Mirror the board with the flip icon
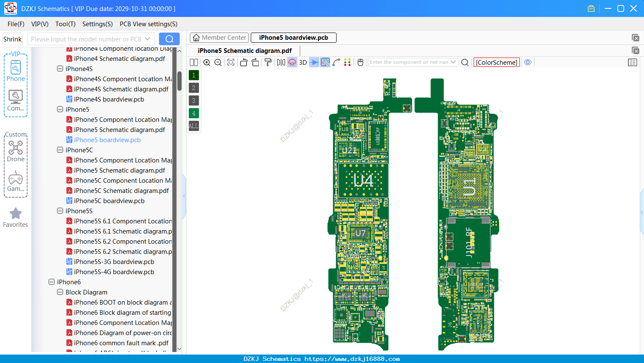The image size is (644, 363). click(x=281, y=62)
